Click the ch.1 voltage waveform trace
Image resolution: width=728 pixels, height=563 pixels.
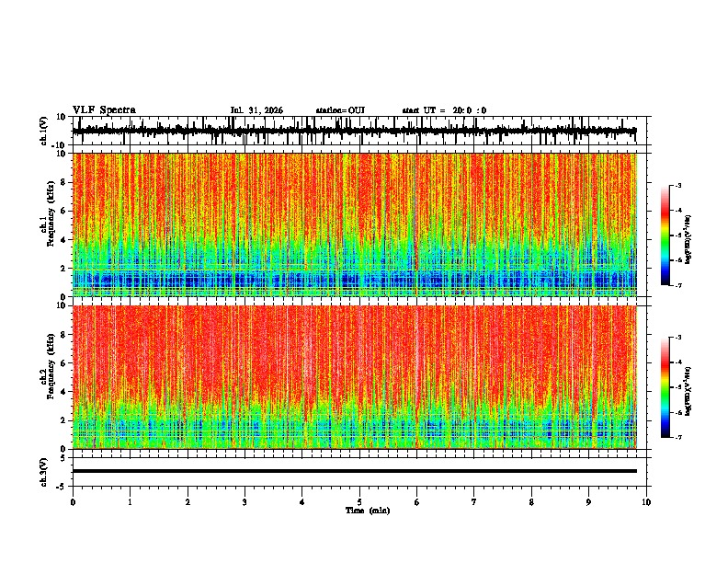click(354, 131)
